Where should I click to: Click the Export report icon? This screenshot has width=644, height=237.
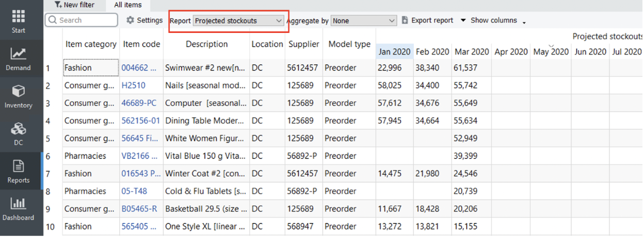(405, 20)
